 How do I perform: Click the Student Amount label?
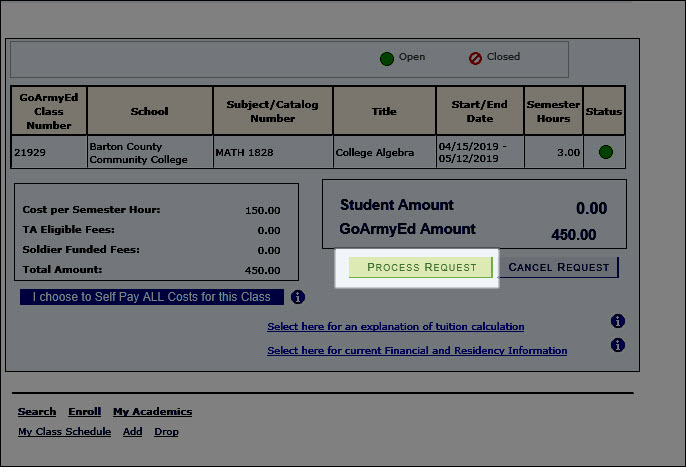[x=397, y=205]
